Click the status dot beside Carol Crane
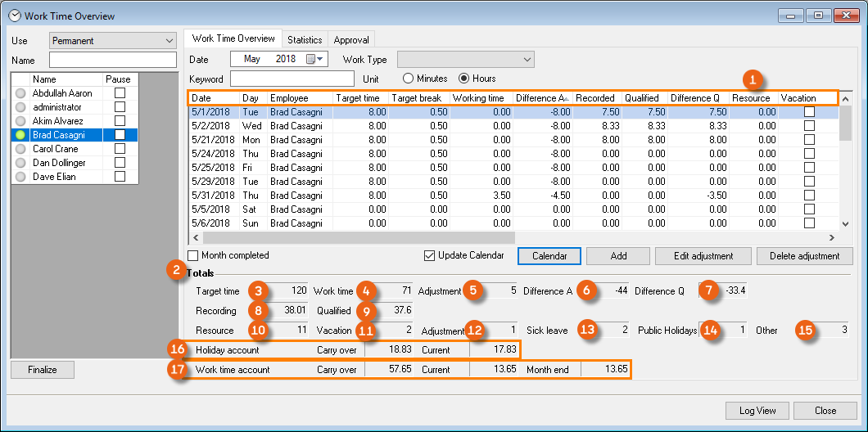Image resolution: width=868 pixels, height=432 pixels. (21, 149)
